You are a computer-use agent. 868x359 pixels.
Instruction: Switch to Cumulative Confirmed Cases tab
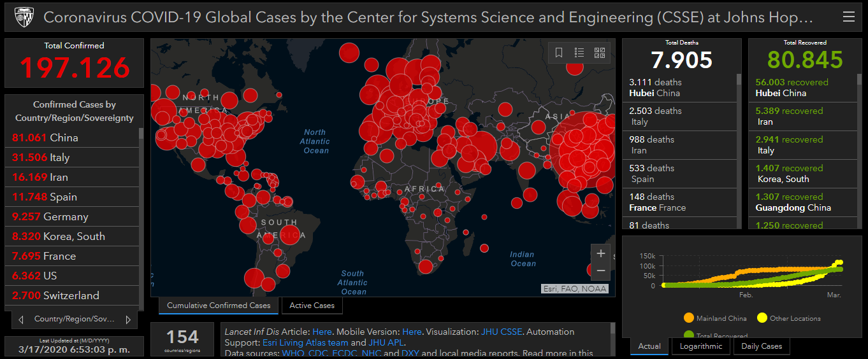[x=219, y=306]
